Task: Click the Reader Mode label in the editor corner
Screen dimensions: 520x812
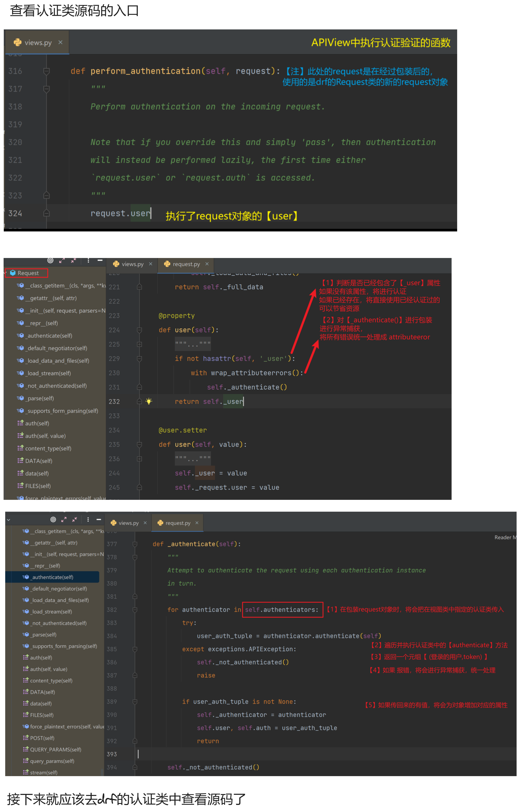Action: pyautogui.click(x=505, y=537)
